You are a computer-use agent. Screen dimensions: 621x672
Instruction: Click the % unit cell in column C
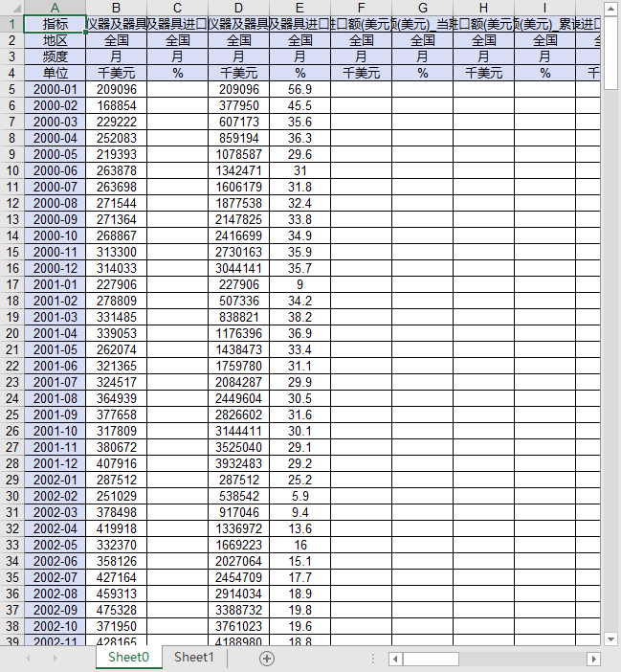(178, 74)
